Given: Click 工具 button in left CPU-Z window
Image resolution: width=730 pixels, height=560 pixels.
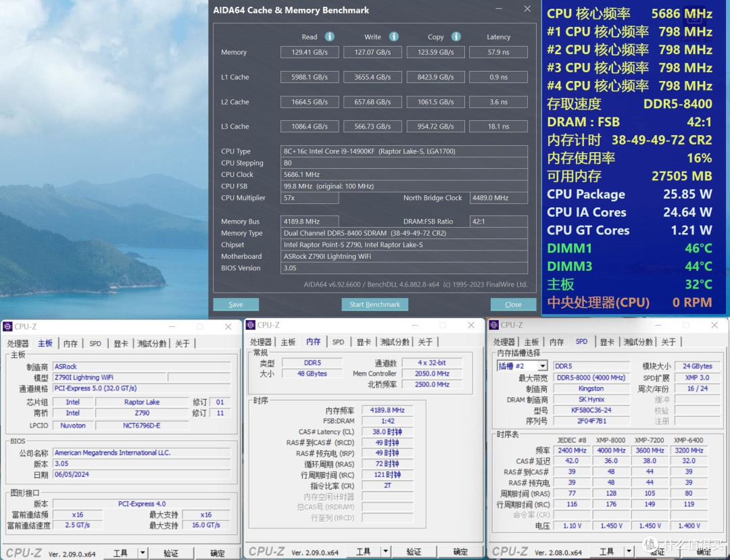Looking at the screenshot, I should click(x=120, y=553).
